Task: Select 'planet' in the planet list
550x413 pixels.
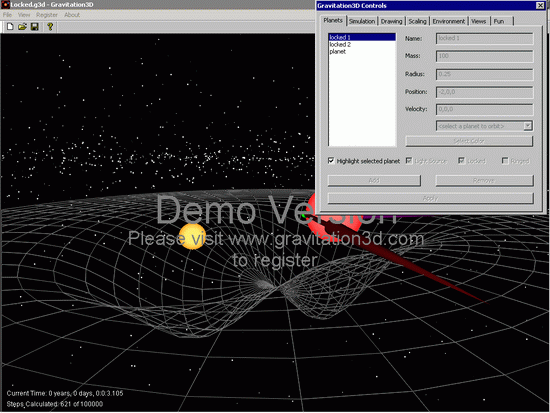Action: tap(362, 52)
